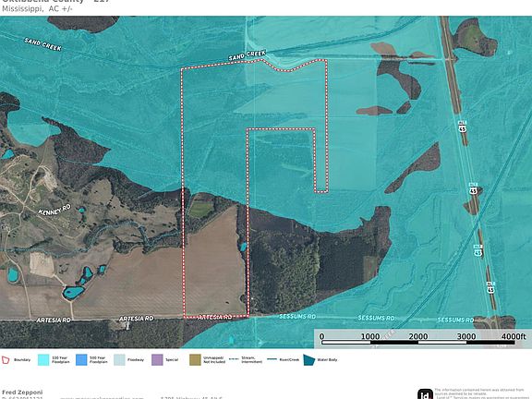Click the website link in the footer
The height and width of the screenshot is (399, 532).
coord(102,398)
